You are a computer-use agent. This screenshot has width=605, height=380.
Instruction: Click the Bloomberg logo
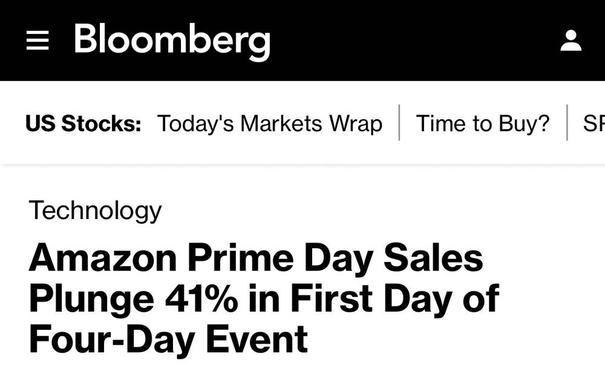click(172, 42)
